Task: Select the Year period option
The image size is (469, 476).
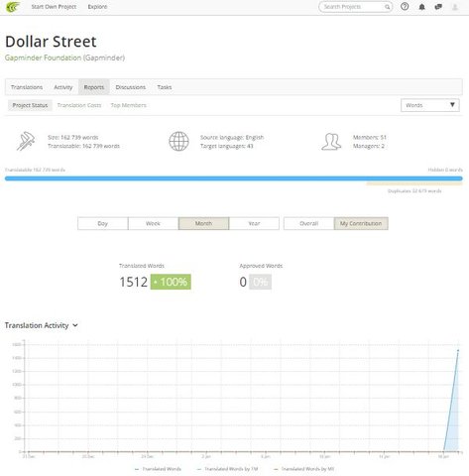Action: point(254,223)
